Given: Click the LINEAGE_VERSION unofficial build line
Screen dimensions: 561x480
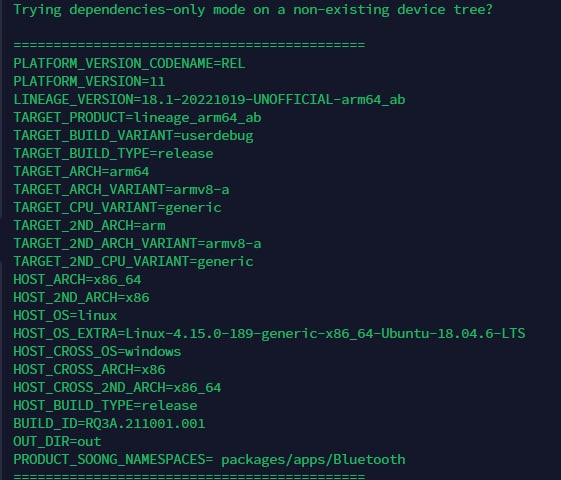Looking at the screenshot, I should [209, 99].
